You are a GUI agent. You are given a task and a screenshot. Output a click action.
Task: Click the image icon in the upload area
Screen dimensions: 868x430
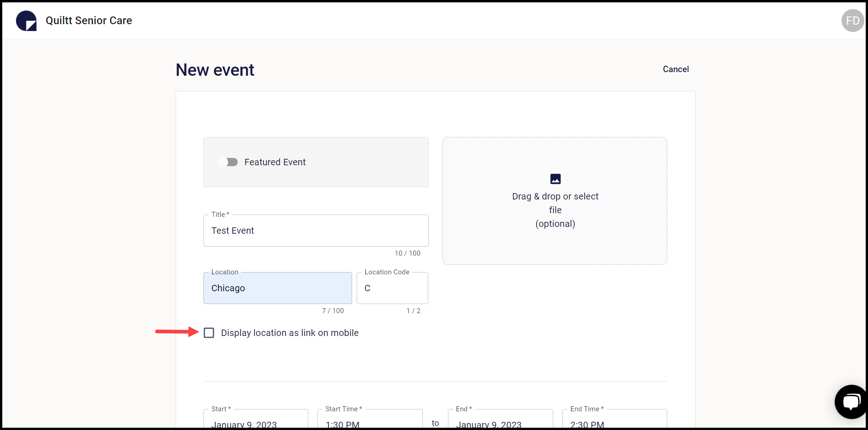click(x=555, y=179)
